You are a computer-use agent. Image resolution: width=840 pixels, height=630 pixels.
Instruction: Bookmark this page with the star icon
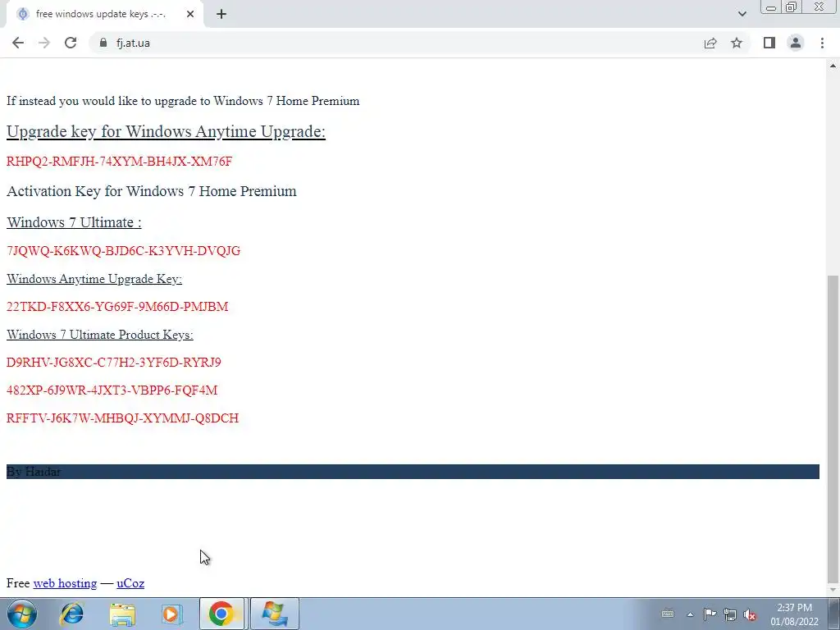[x=737, y=43]
